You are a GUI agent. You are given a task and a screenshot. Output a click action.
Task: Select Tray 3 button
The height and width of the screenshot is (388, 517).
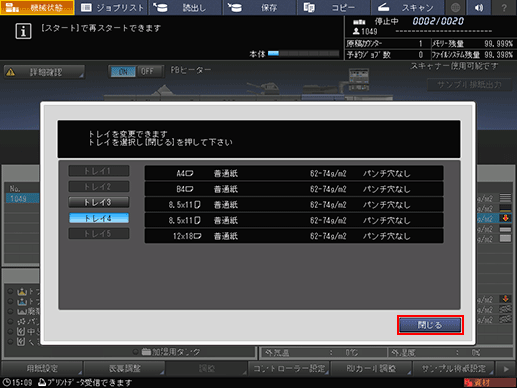click(x=99, y=202)
